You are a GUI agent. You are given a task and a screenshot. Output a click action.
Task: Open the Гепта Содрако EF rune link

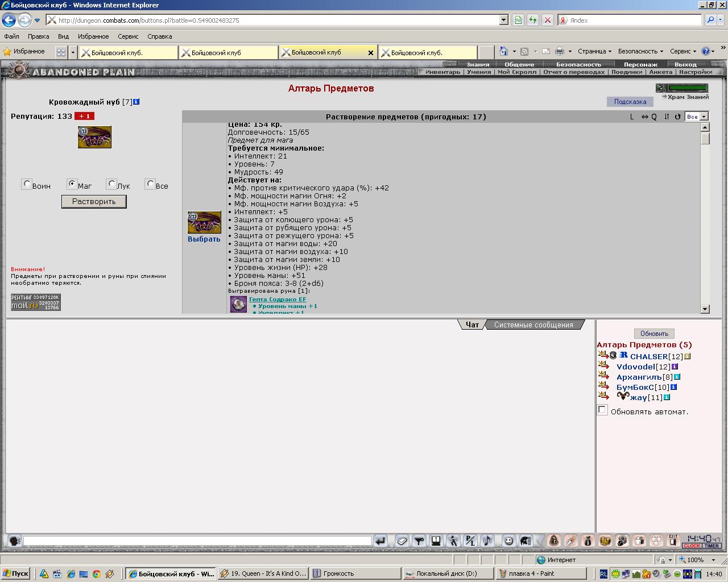click(278, 299)
